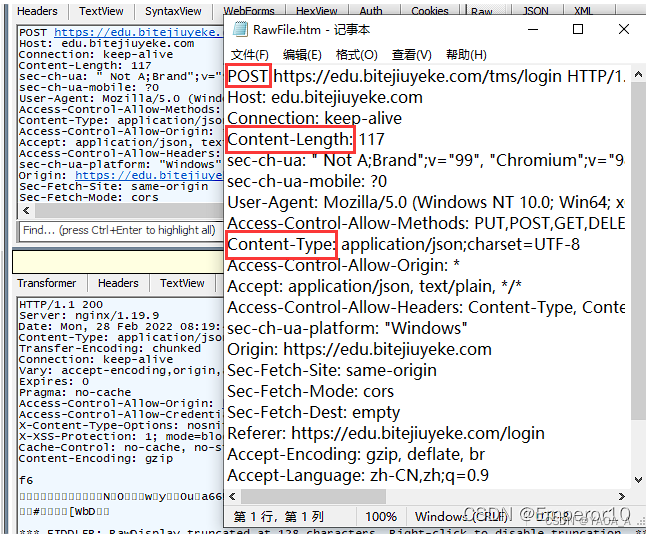Click the Notepad document icon in title bar
646x536 pixels.
[240, 29]
